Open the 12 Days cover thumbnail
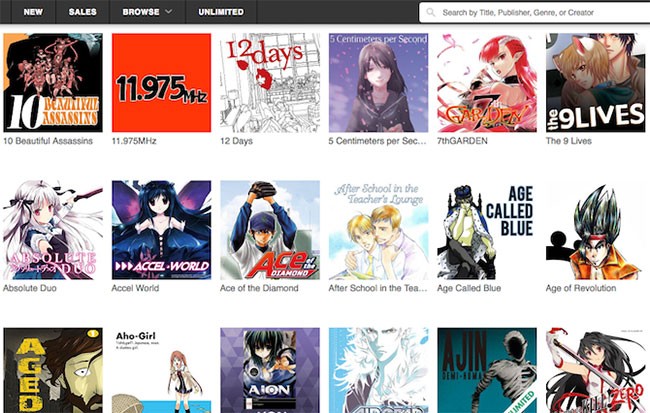The height and width of the screenshot is (413, 650). 269,82
